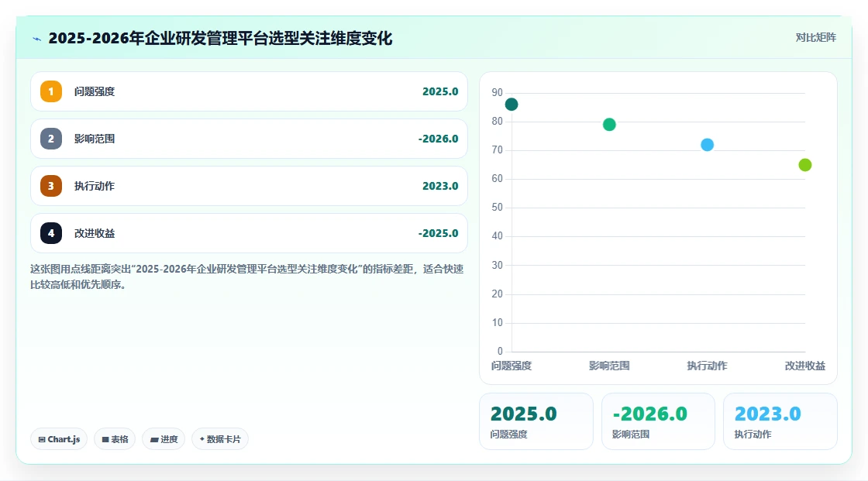Screen dimensions: 868x481
Task: Click the 2025.0 value in 问题强度 row
Action: pyautogui.click(x=440, y=91)
